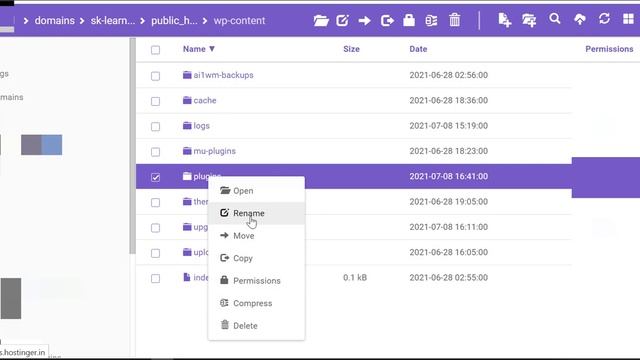640x360 pixels.
Task: Click the logs folder icon
Action: click(187, 125)
